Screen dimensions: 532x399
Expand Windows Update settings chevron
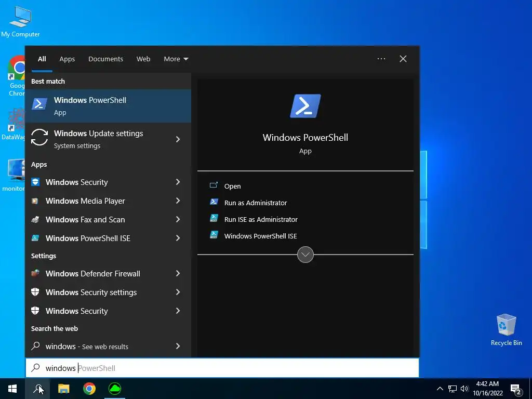coord(178,139)
